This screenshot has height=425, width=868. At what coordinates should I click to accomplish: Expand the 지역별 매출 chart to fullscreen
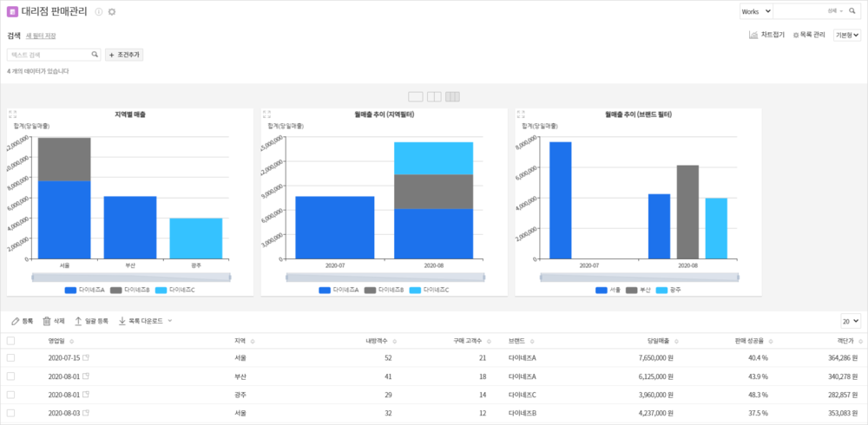point(13,114)
